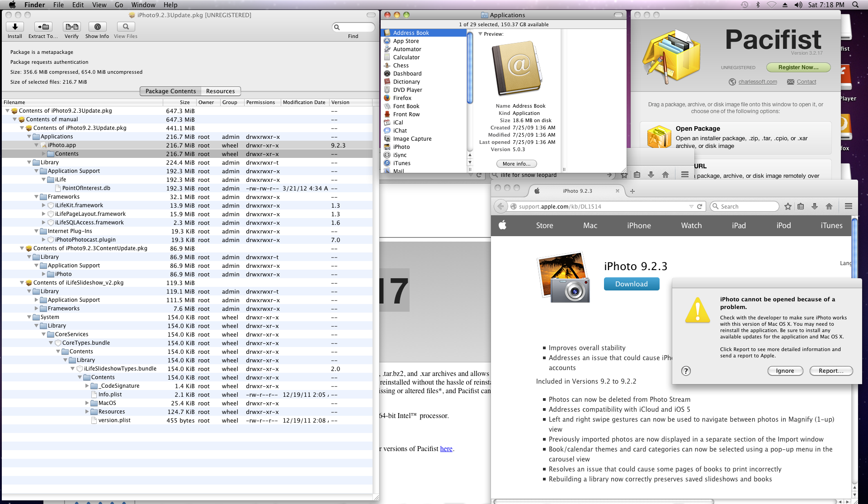Expand the _CodeSignature folder
This screenshot has height=504, width=868.
[87, 386]
